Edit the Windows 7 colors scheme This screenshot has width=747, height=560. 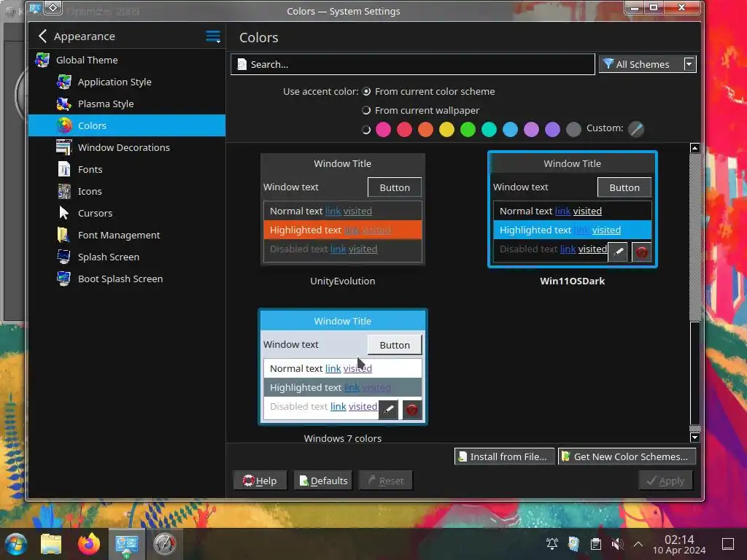click(388, 410)
